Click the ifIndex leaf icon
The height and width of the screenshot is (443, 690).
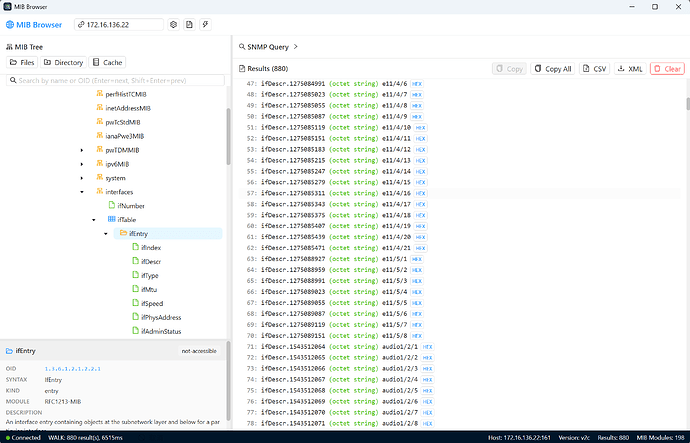(x=136, y=247)
